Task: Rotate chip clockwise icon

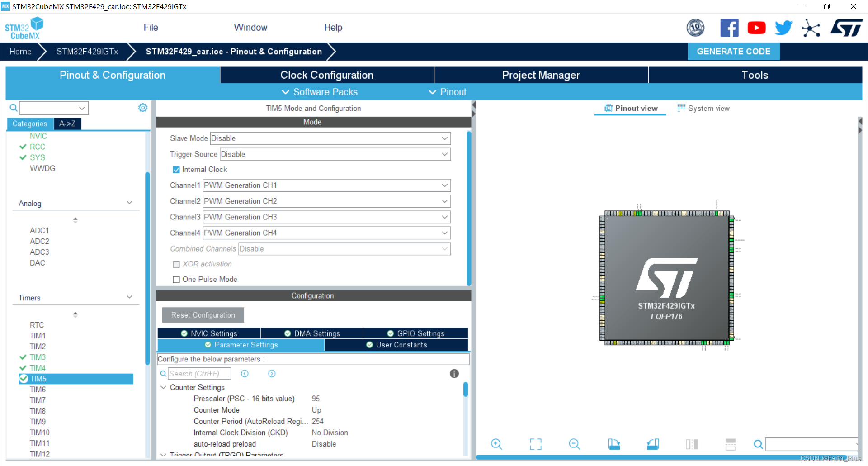Action: pos(613,444)
